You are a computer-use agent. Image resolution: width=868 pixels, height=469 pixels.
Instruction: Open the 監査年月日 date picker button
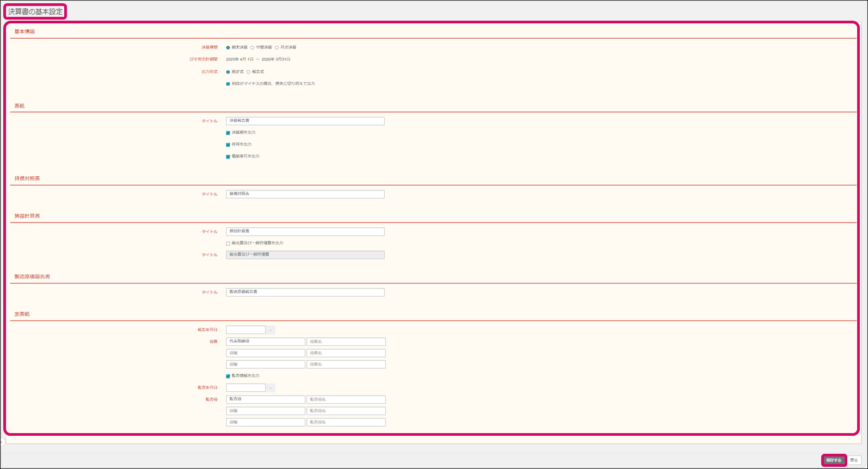coord(270,388)
